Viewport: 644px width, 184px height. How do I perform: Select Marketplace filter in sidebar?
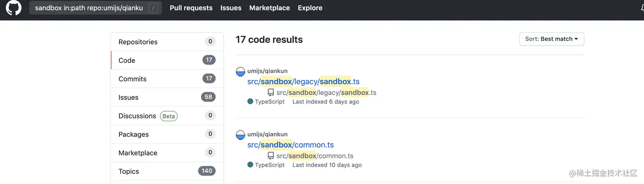point(167,153)
